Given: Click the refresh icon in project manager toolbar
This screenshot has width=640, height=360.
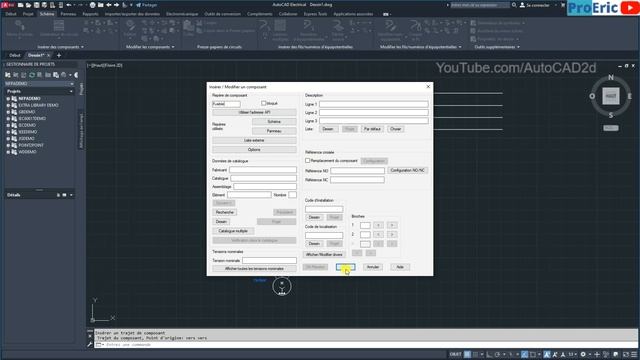Looking at the screenshot, I should (x=31, y=75).
